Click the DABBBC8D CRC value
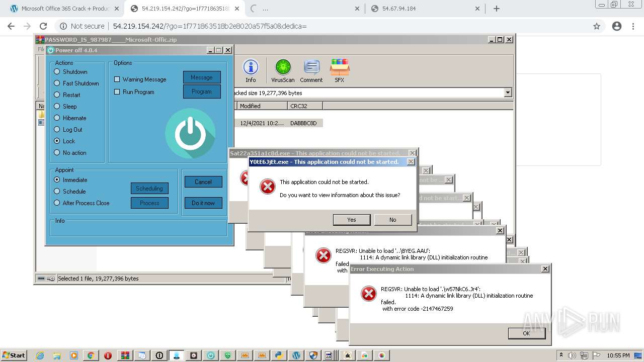The image size is (644, 362). 303,123
